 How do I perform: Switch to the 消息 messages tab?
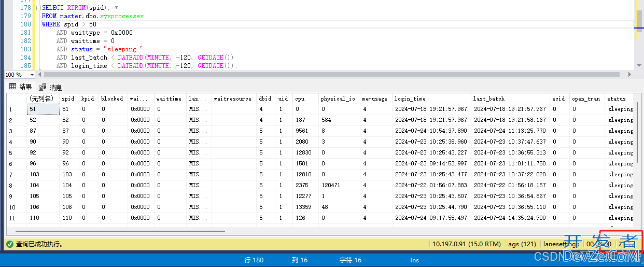(50, 87)
